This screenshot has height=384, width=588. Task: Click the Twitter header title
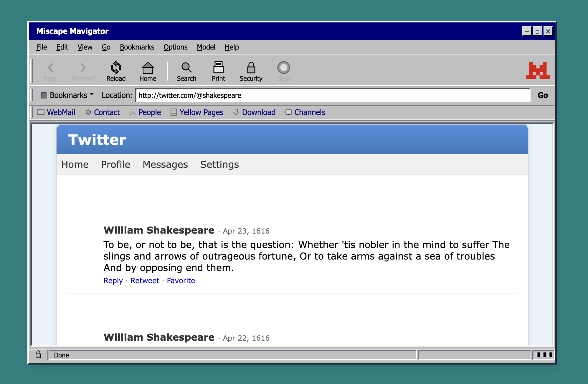97,140
